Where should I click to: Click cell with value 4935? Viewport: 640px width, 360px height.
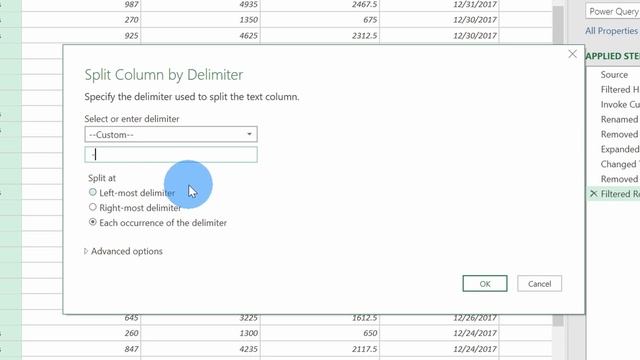tap(200, 4)
